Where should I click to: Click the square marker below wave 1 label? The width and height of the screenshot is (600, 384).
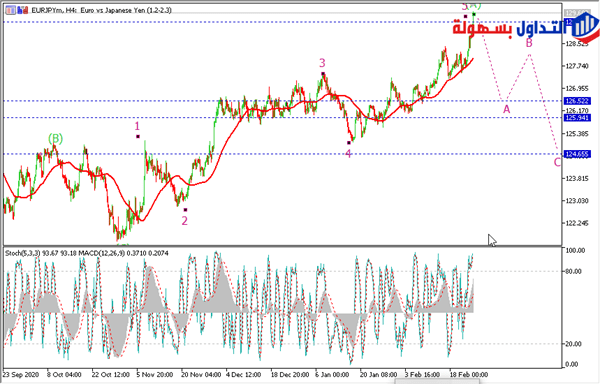[138, 137]
